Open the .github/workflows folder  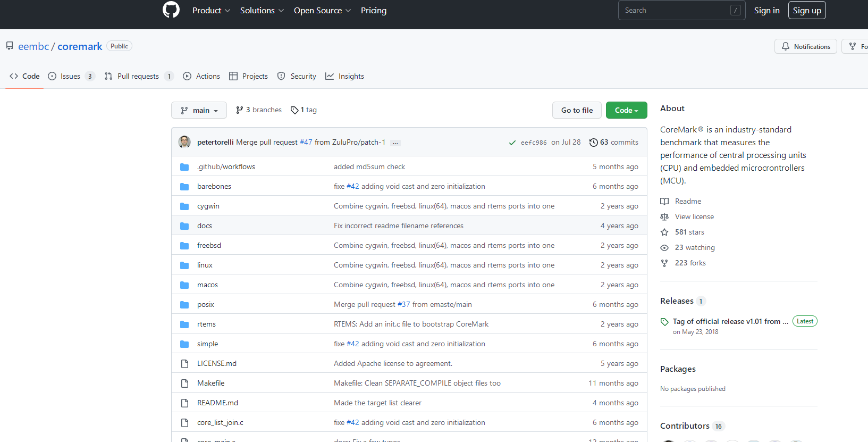point(226,166)
